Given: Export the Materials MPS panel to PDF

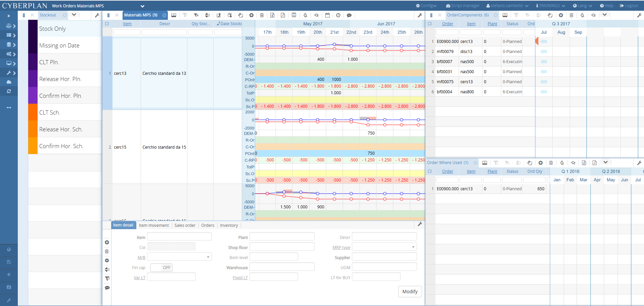Looking at the screenshot, I should tap(283, 15).
